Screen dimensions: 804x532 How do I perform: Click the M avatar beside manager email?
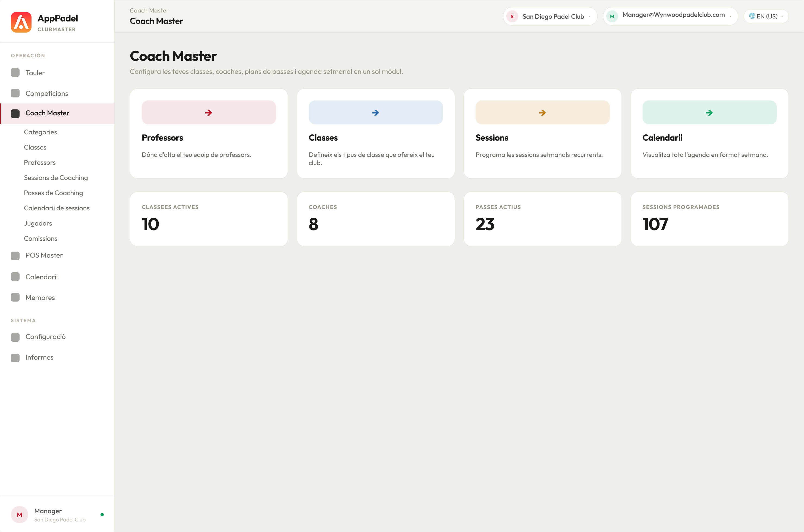click(x=612, y=16)
